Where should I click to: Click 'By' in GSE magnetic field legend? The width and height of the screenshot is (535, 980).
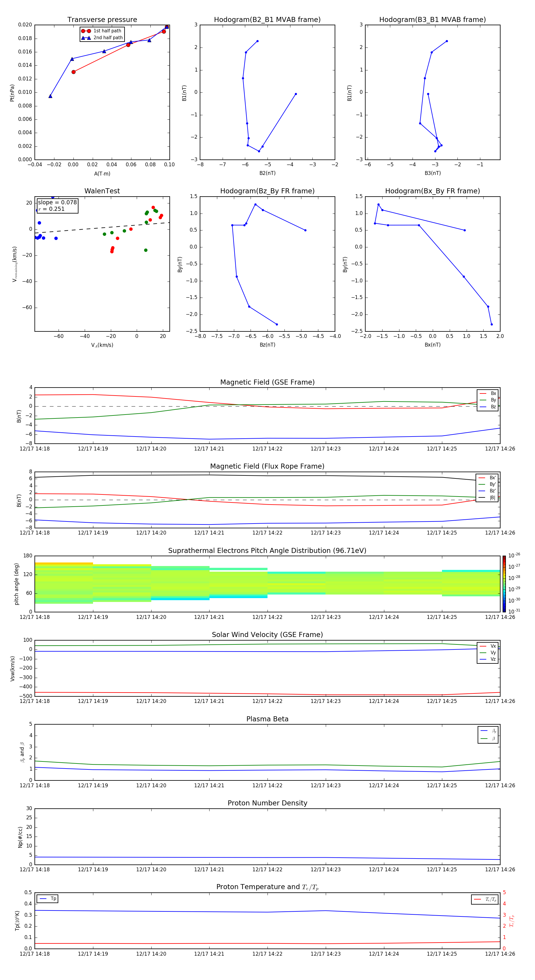(x=488, y=400)
